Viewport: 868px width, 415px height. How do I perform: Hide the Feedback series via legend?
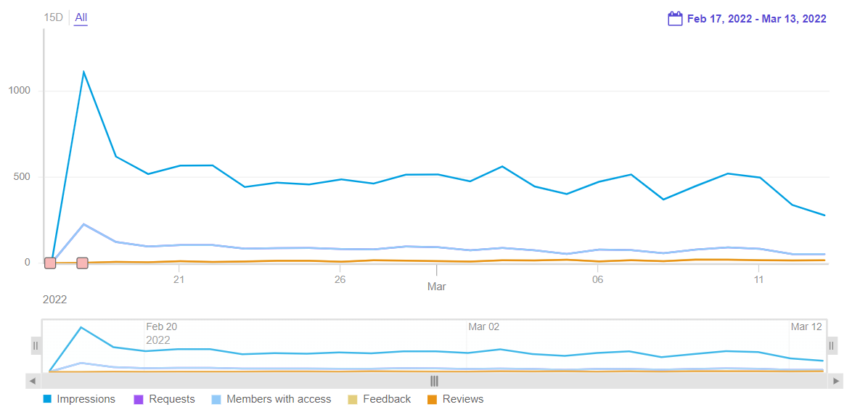[x=387, y=399]
